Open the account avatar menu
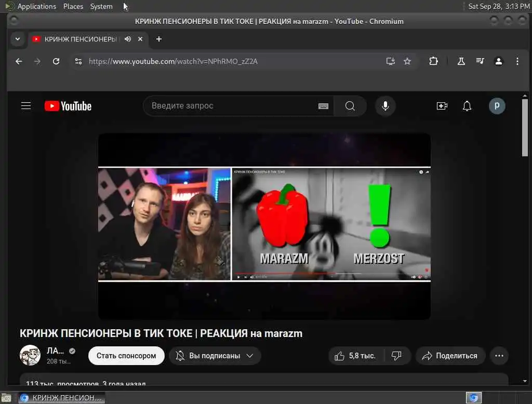 497,106
